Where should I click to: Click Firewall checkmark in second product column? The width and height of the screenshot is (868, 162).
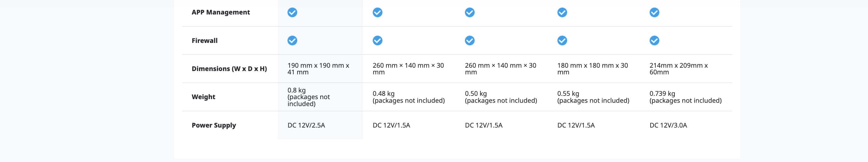coord(377,41)
